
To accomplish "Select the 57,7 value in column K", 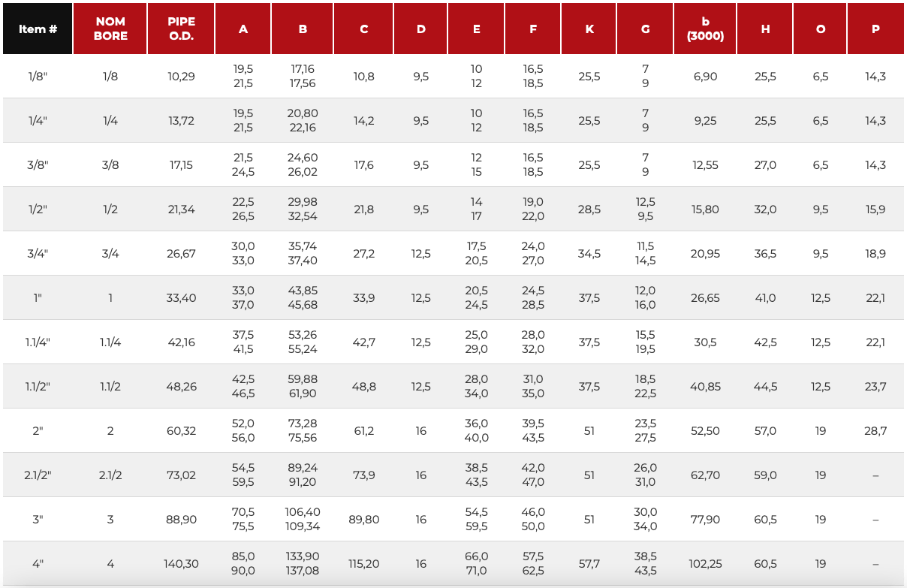I will tap(589, 564).
